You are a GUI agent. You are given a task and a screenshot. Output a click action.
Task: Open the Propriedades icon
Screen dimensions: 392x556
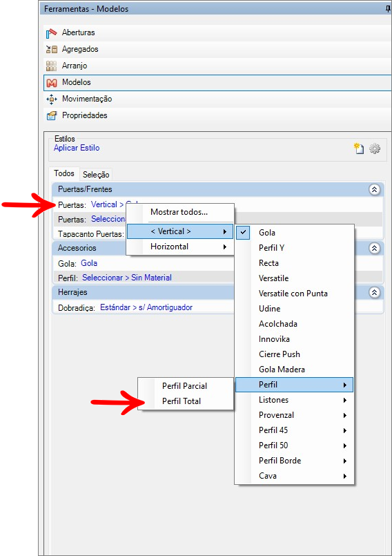(x=52, y=115)
